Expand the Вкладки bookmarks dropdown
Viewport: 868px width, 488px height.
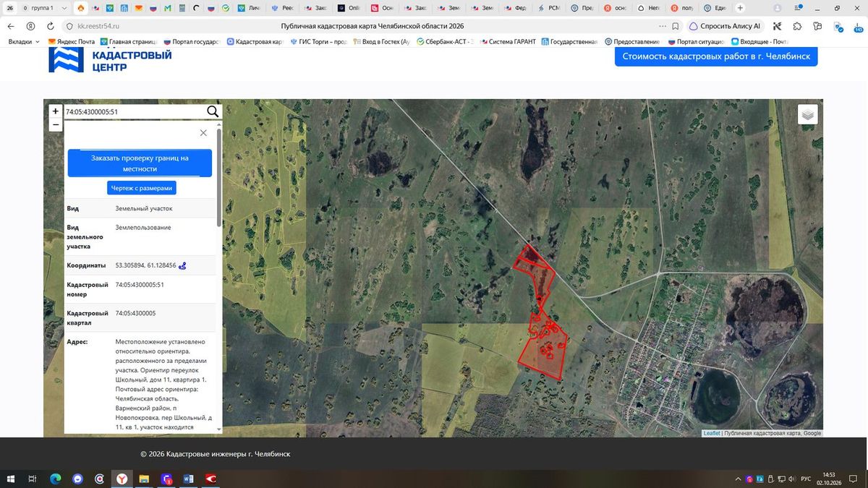pyautogui.click(x=23, y=42)
